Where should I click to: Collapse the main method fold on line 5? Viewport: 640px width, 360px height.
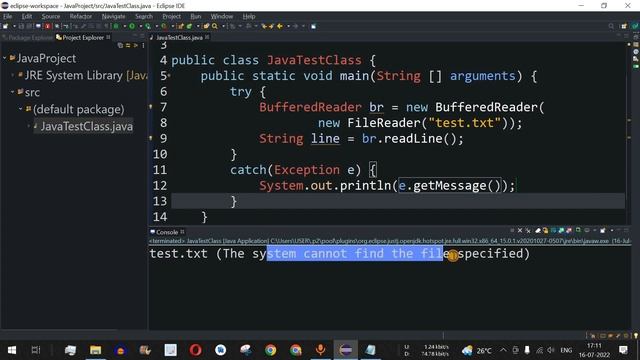point(169,76)
